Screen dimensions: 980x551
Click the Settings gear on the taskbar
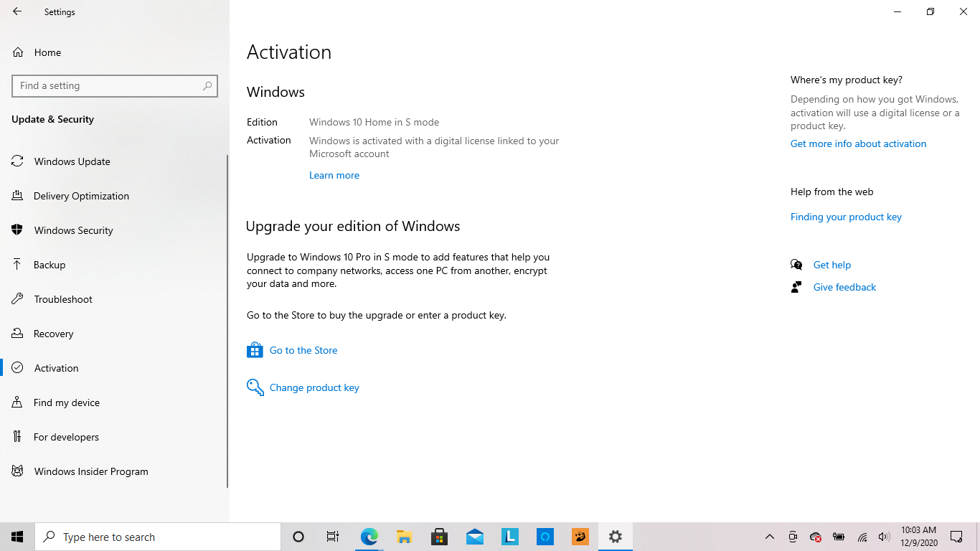pos(615,537)
